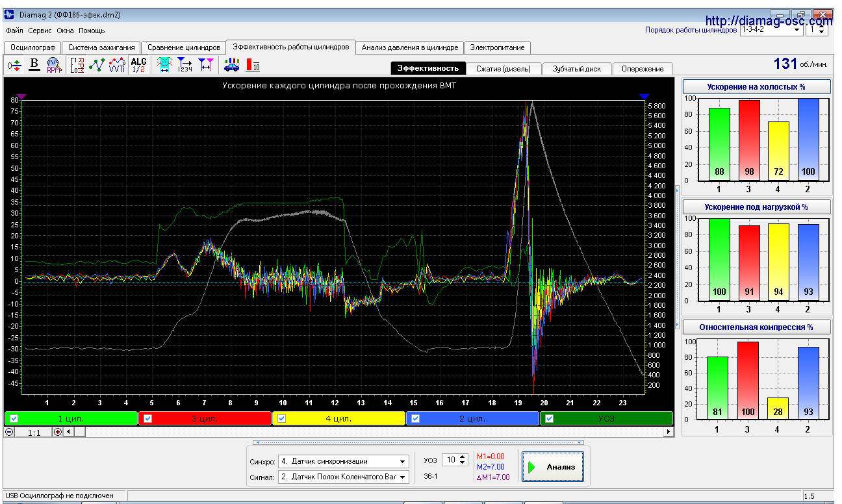Click the 1234 cylinder marker order icon

[x=185, y=65]
